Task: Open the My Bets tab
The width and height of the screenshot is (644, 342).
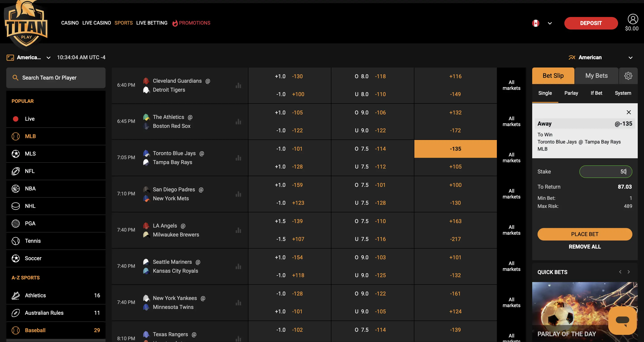Action: [x=596, y=76]
